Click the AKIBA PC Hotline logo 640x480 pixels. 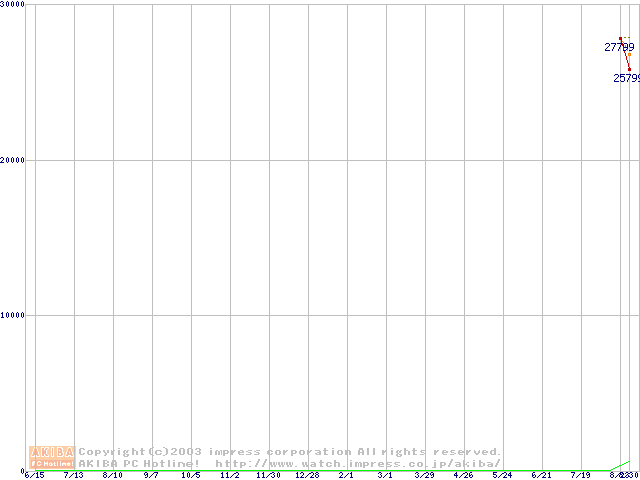[x=53, y=457]
